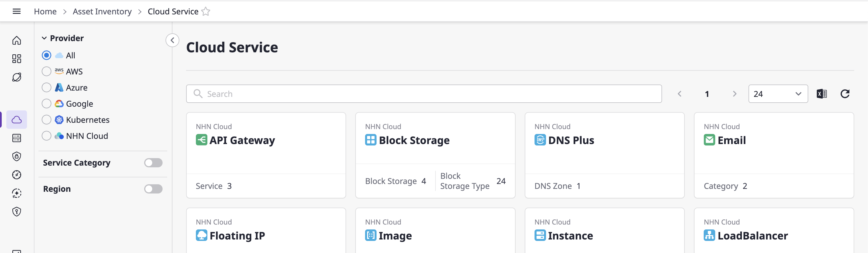Click Asset Inventory in the breadcrumb
This screenshot has width=868, height=253.
[102, 11]
